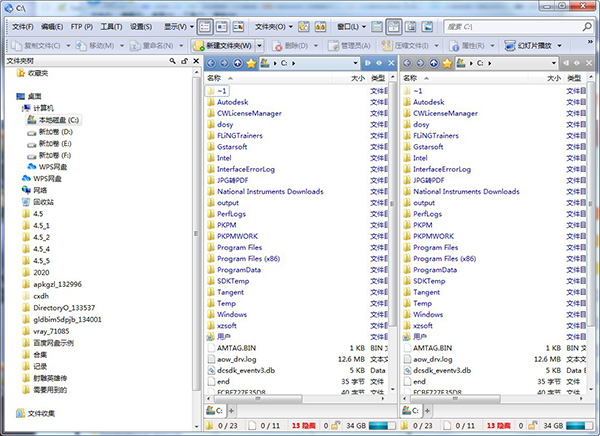Open the left pane favorites star

click(251, 63)
